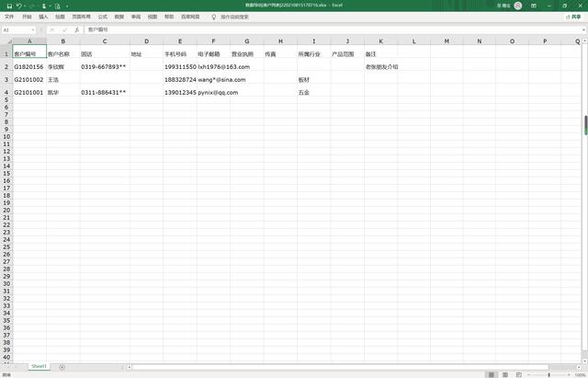Click the 100% zoom level
The height and width of the screenshot is (378, 588).
click(x=580, y=374)
